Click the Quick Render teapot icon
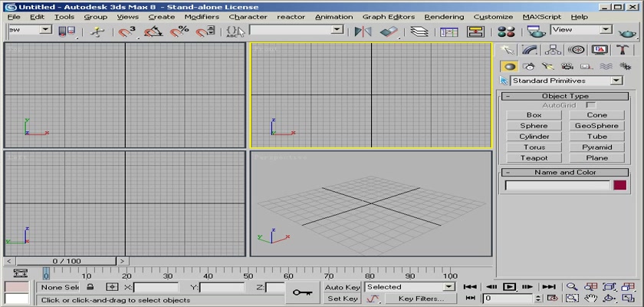Image resolution: width=644 pixels, height=307 pixels. point(627,32)
